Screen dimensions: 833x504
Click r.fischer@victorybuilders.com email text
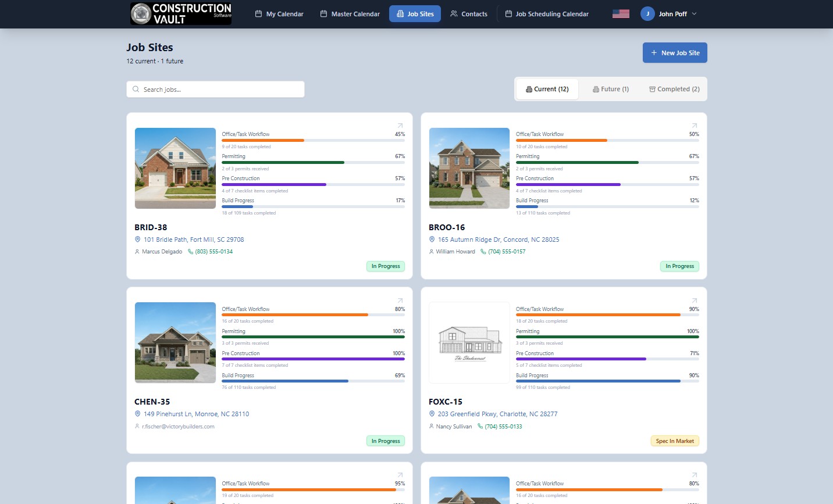coord(178,426)
